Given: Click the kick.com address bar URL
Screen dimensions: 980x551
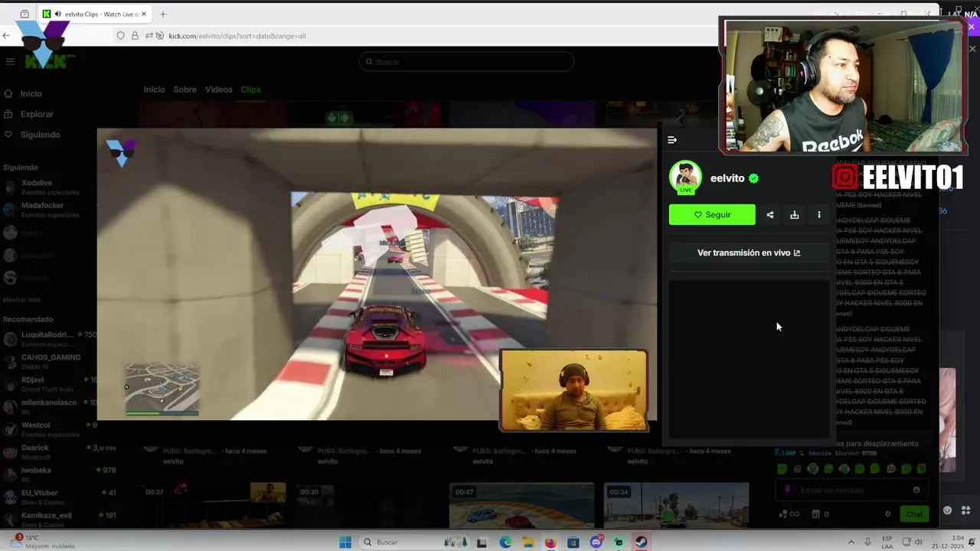Looking at the screenshot, I should (237, 36).
